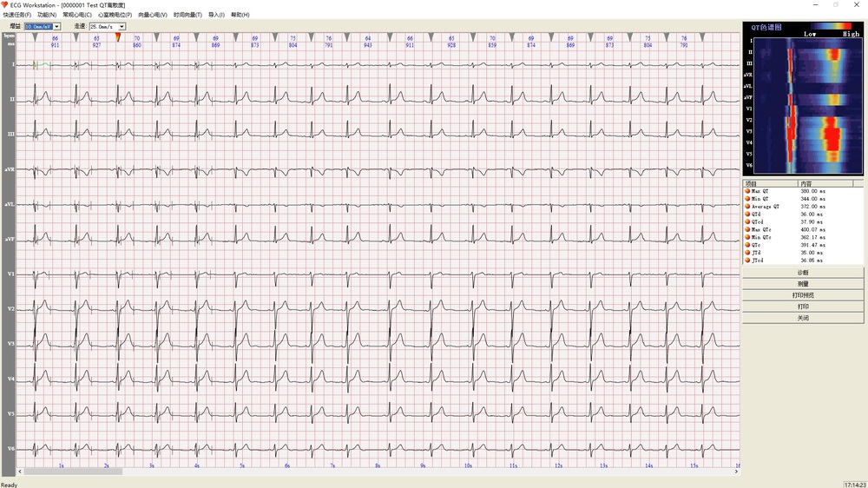The width and height of the screenshot is (868, 488).
Task: Open the gain 10.0mm/mV dropdown
Action: pos(56,27)
